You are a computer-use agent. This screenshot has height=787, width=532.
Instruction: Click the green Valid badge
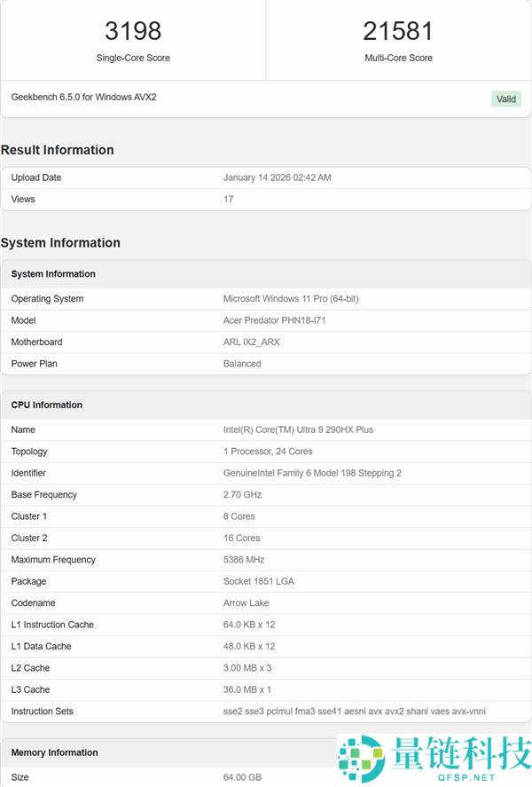coord(506,98)
